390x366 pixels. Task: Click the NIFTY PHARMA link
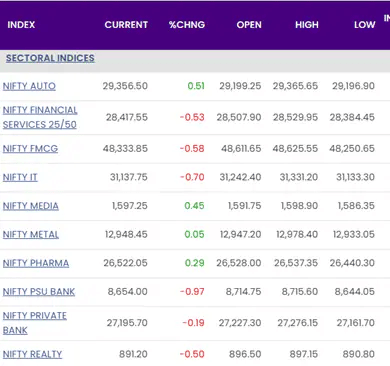tap(36, 263)
